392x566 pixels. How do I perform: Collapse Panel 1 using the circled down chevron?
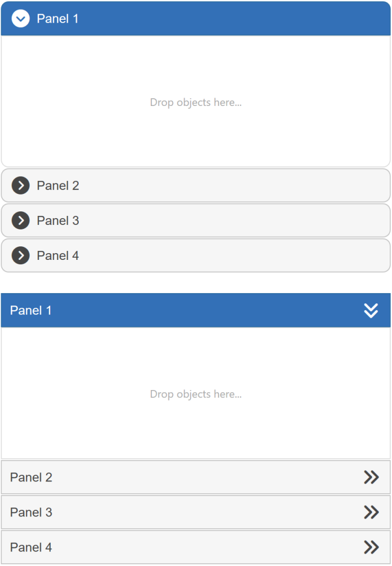21,19
